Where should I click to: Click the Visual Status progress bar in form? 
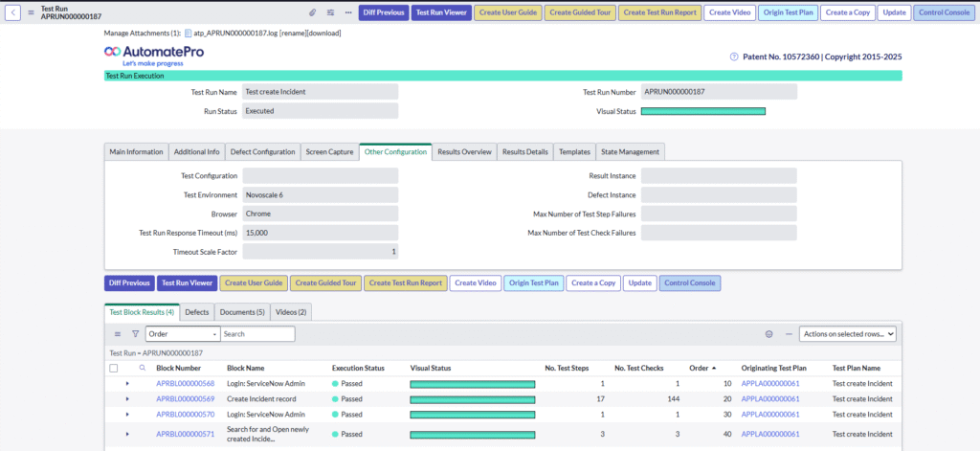(703, 111)
